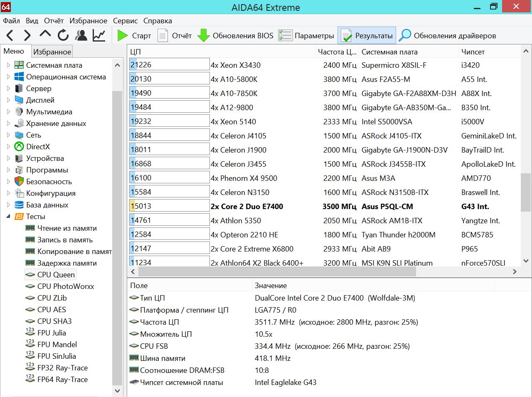Open the graph chart icon in toolbar
532x397 pixels.
pos(99,35)
